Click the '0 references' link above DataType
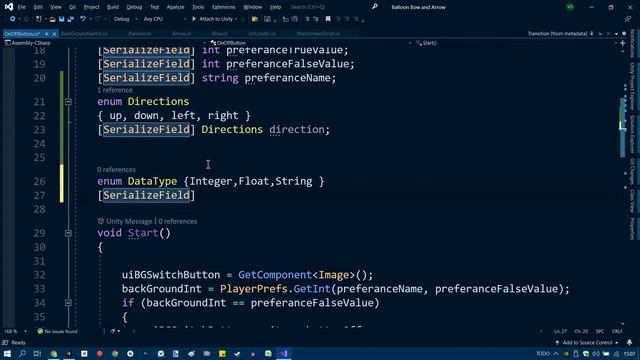 [116, 169]
